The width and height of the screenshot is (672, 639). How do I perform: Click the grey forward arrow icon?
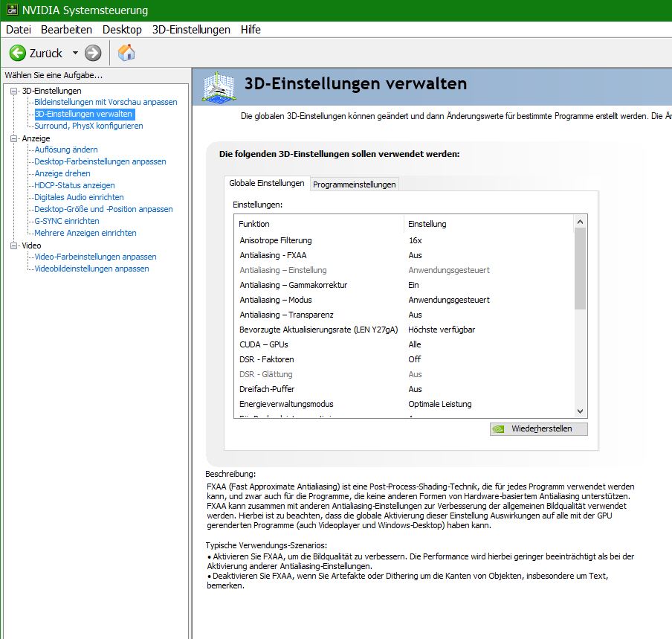click(93, 53)
